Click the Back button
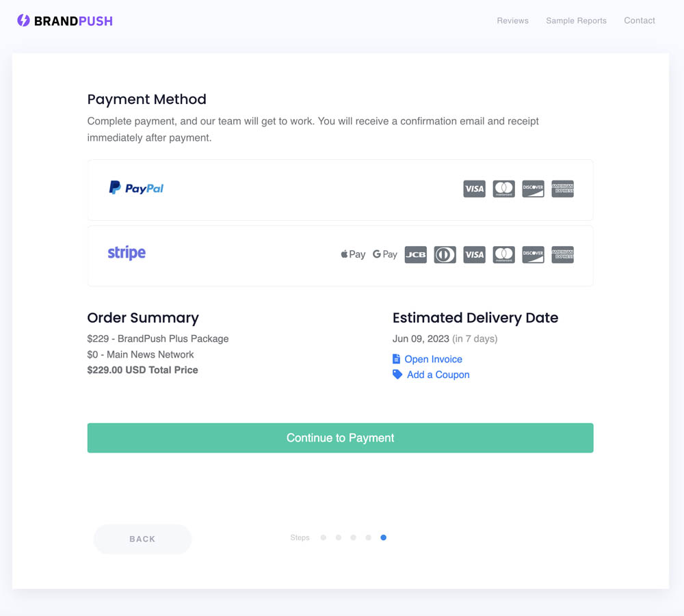The width and height of the screenshot is (684, 616). pyautogui.click(x=142, y=539)
